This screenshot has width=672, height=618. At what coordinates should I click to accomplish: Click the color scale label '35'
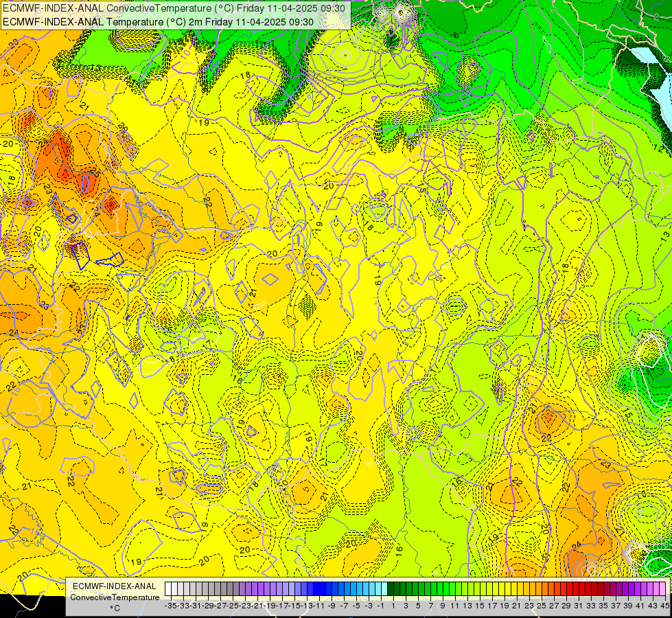[x=603, y=606]
